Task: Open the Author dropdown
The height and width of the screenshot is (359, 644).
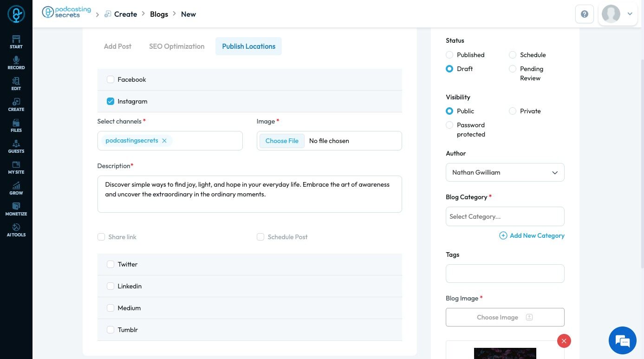Action: [x=505, y=172]
